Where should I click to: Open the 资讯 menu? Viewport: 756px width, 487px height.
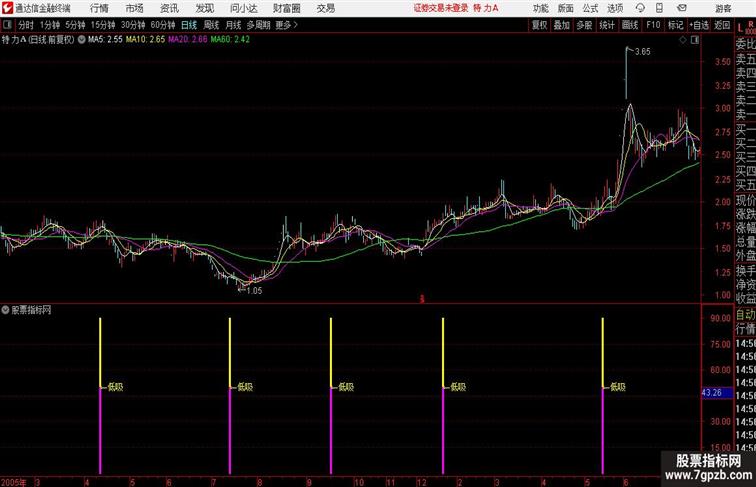click(x=169, y=8)
